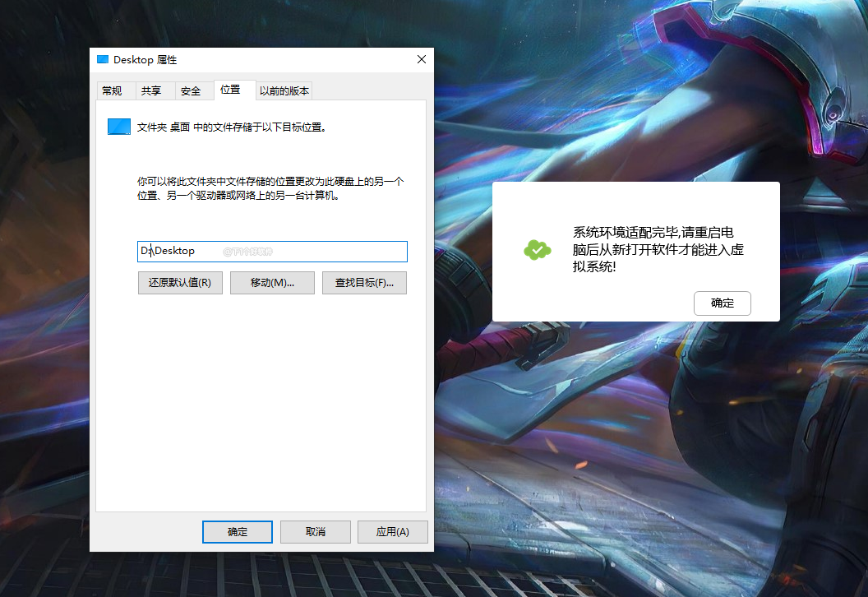Click the message text 系统环境适配完毕,请重启电脑
Viewport: 868px width, 597px height.
tap(658, 249)
